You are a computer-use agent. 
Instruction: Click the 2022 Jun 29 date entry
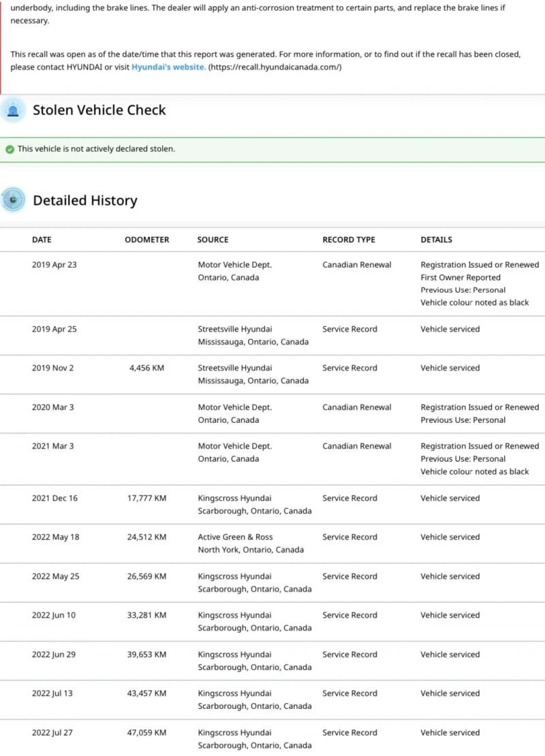pyautogui.click(x=54, y=655)
